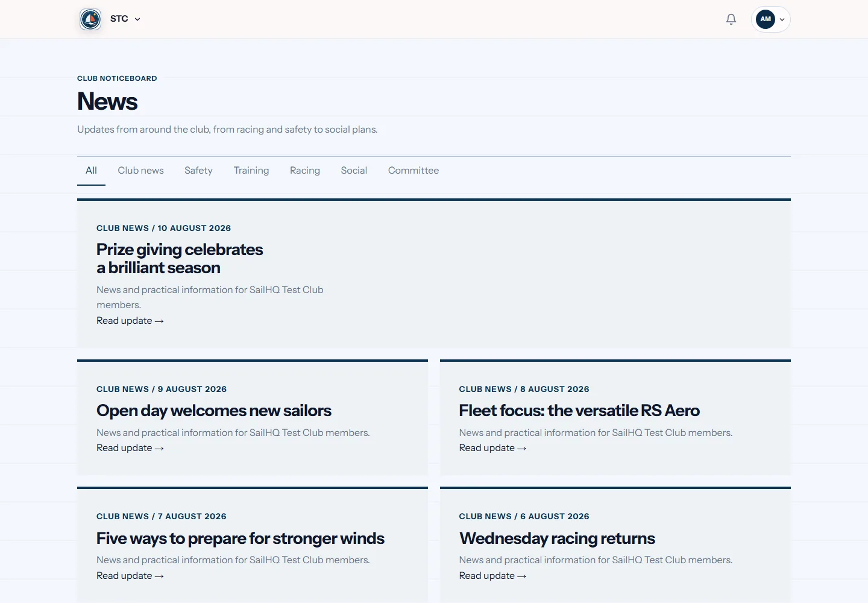868x603 pixels.
Task: Click the sailing club logo icon
Action: [90, 19]
